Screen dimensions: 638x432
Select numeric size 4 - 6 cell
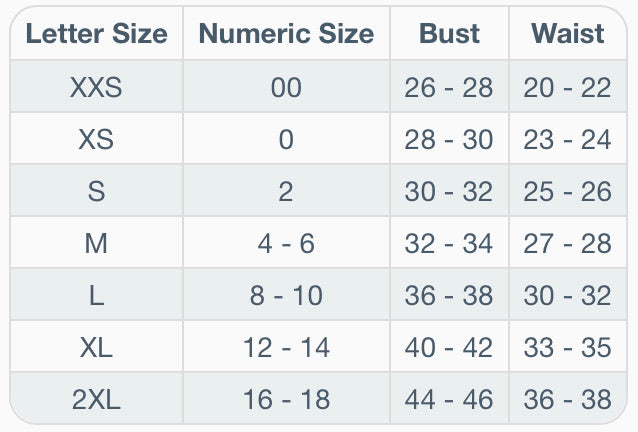[x=286, y=243]
